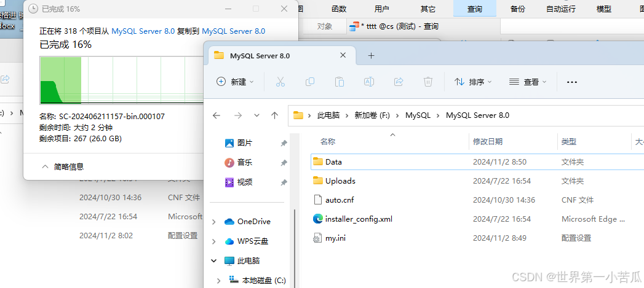This screenshot has height=288, width=644.
Task: Expand the OneDrive tree node
Action: (x=214, y=222)
